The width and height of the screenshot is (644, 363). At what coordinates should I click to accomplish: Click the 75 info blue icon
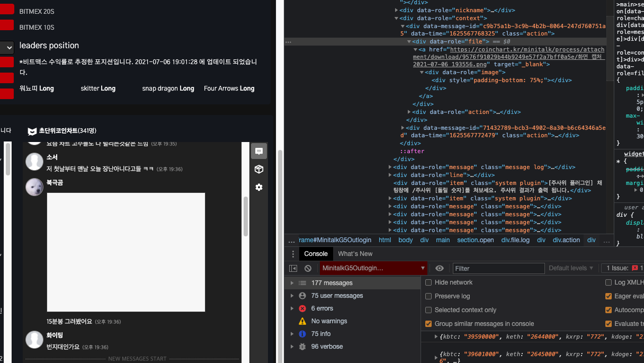coord(302,334)
